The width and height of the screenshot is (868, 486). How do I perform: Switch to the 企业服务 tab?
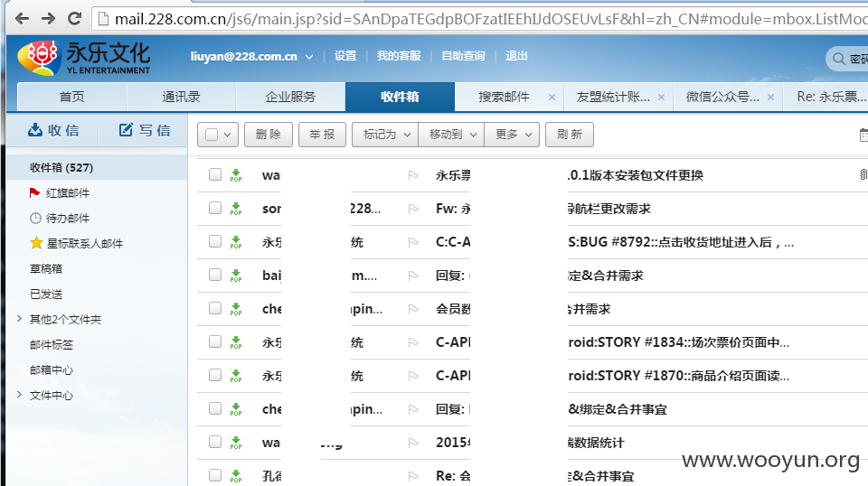point(290,97)
